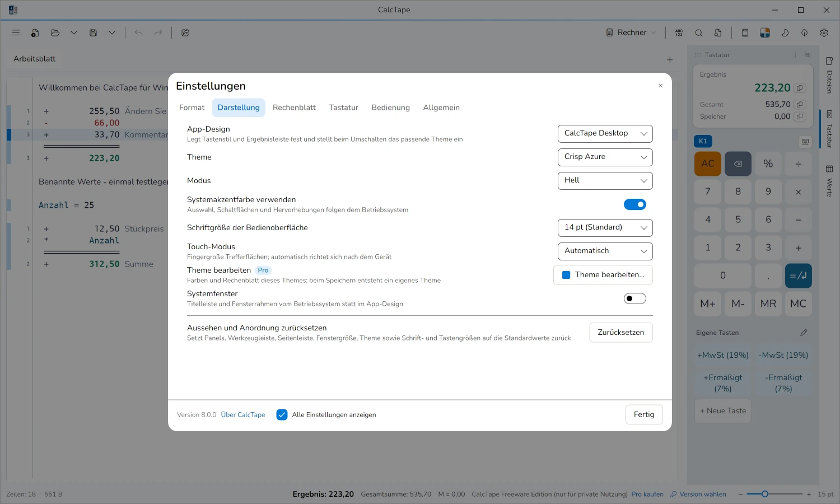
Task: Switch to the Bedienung tab
Action: click(390, 108)
